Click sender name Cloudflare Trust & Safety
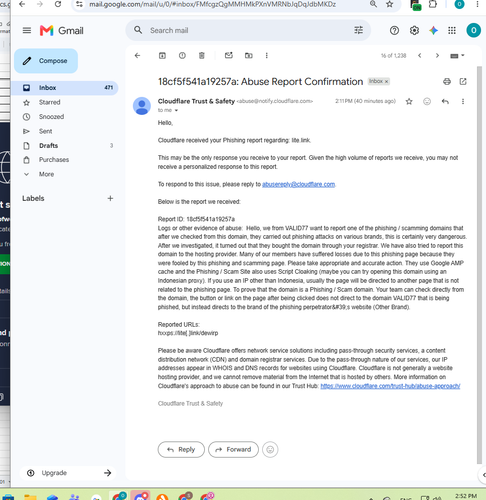Image resolution: width=486 pixels, height=500 pixels. 196,101
